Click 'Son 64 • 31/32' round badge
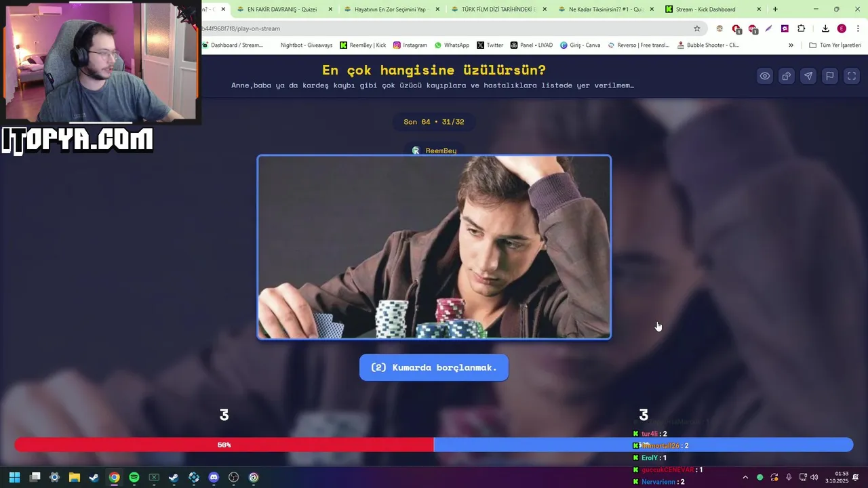 point(434,122)
